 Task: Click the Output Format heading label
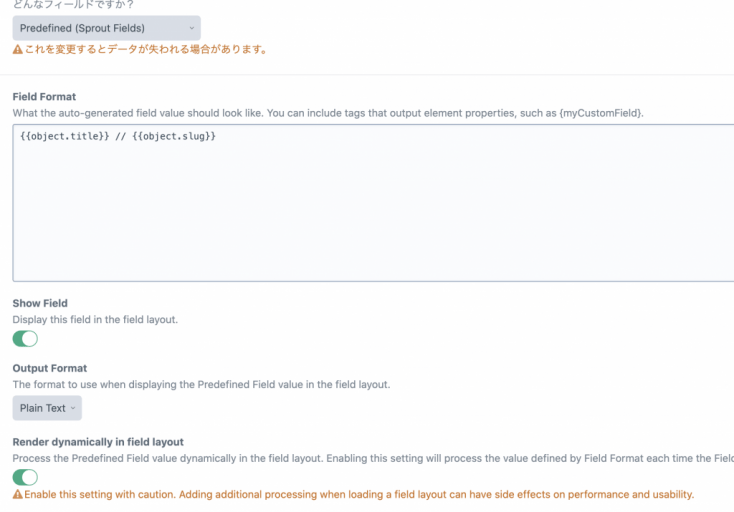point(50,368)
